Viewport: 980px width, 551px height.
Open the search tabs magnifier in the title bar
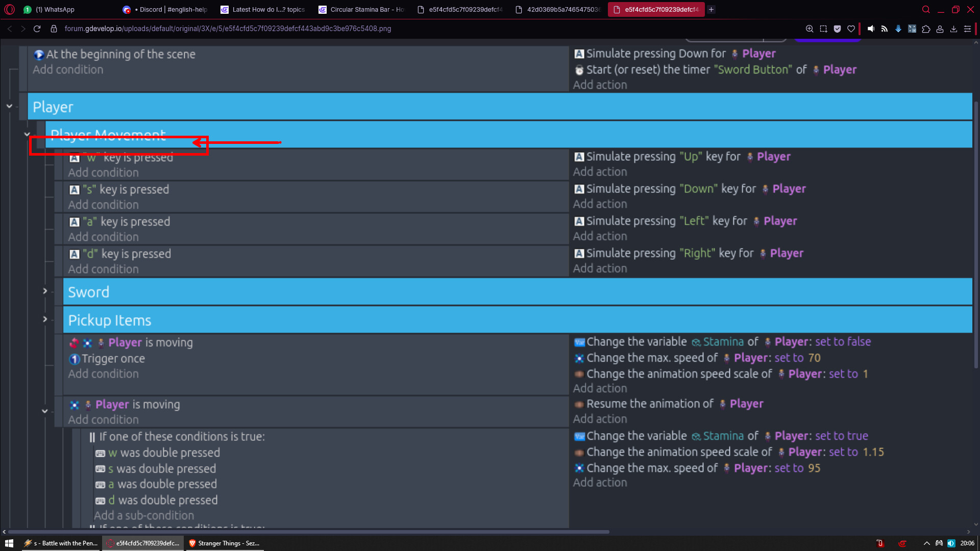926,9
